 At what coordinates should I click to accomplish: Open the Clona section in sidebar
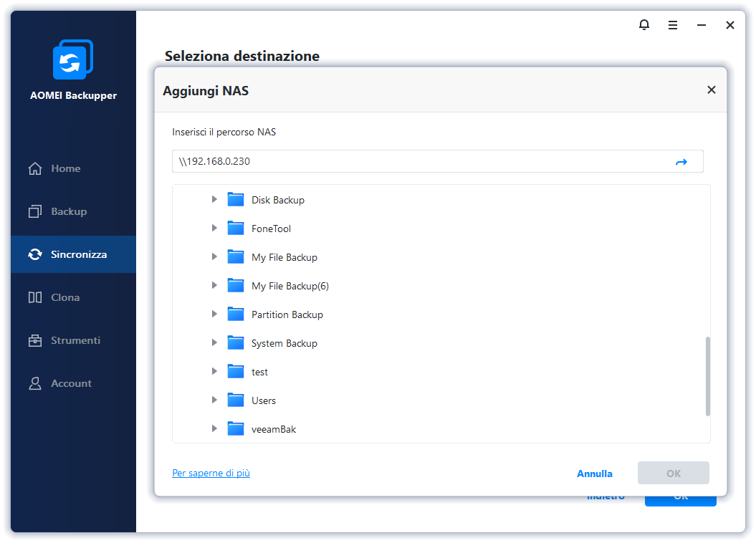[64, 297]
